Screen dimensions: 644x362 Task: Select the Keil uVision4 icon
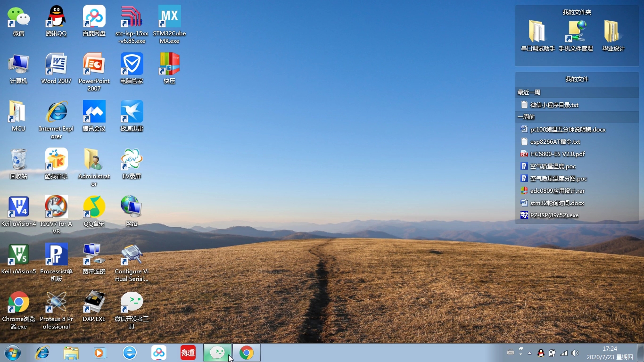18,212
